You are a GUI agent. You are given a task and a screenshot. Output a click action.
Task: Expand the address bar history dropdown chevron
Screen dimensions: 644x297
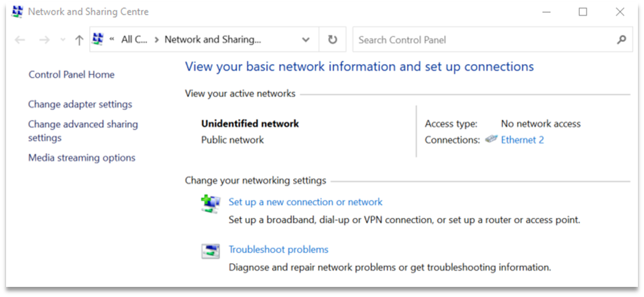click(306, 40)
